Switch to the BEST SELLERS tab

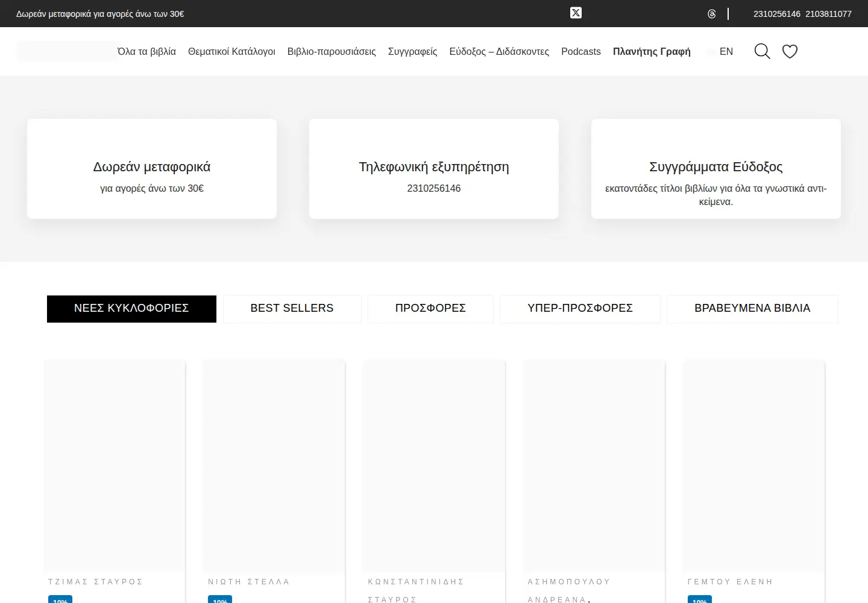point(292,309)
